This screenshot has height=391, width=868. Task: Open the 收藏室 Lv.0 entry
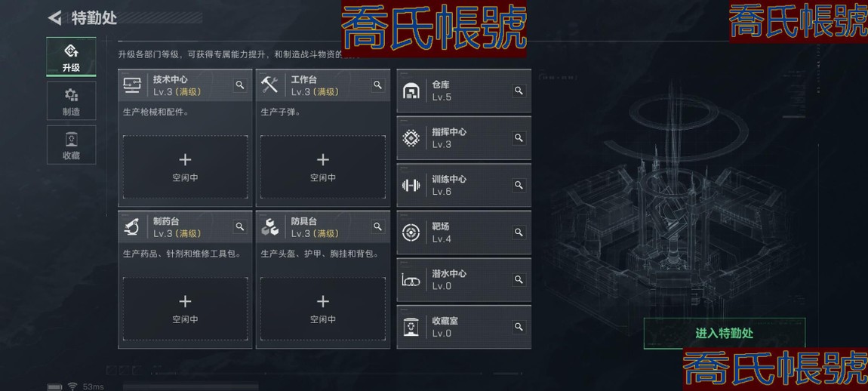tap(464, 327)
